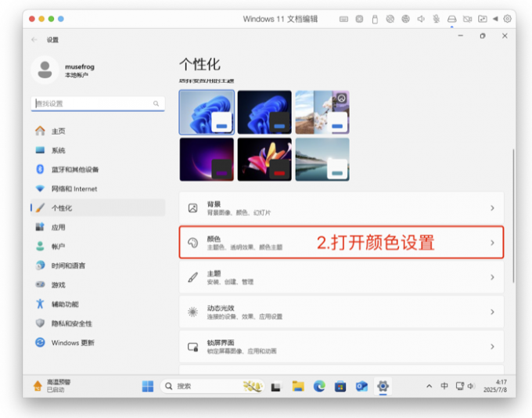Choose the landscape and flowers slideshow theme
This screenshot has width=532, height=418.
coord(322,112)
